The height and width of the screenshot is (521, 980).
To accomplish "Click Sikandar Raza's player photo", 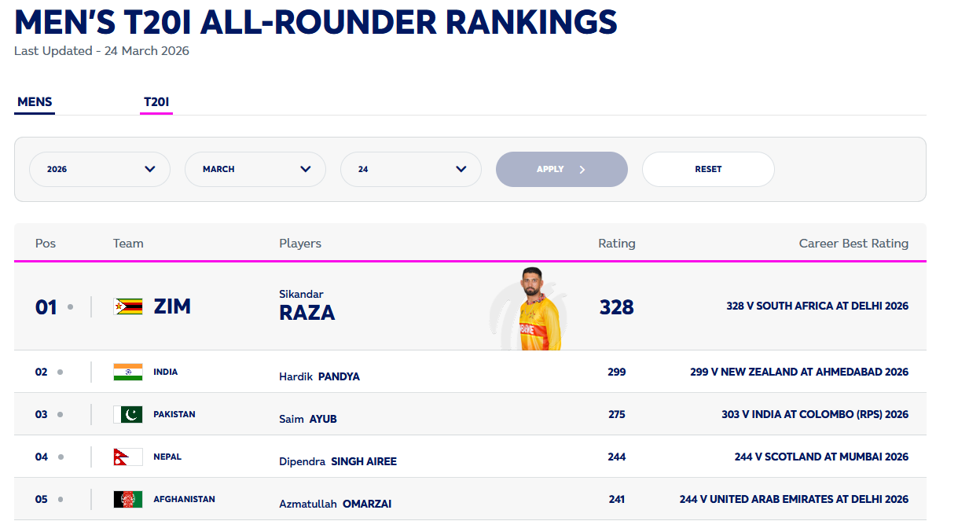I will tap(540, 309).
